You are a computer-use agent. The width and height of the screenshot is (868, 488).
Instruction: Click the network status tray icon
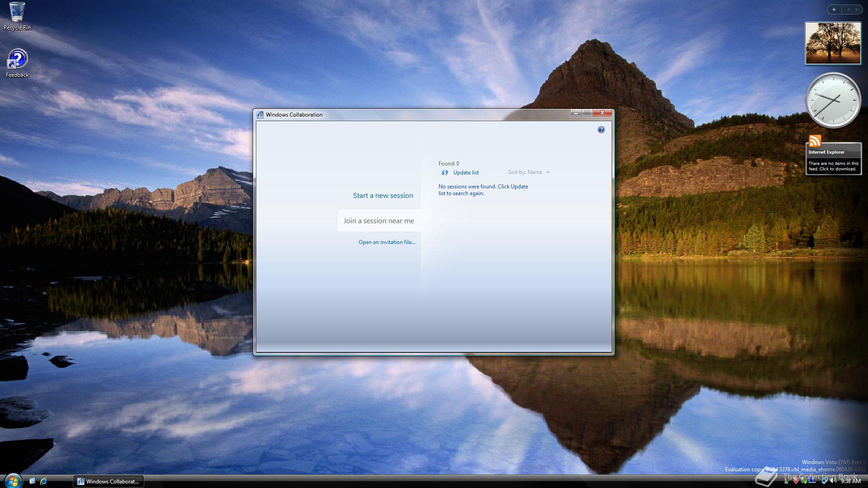(x=825, y=480)
